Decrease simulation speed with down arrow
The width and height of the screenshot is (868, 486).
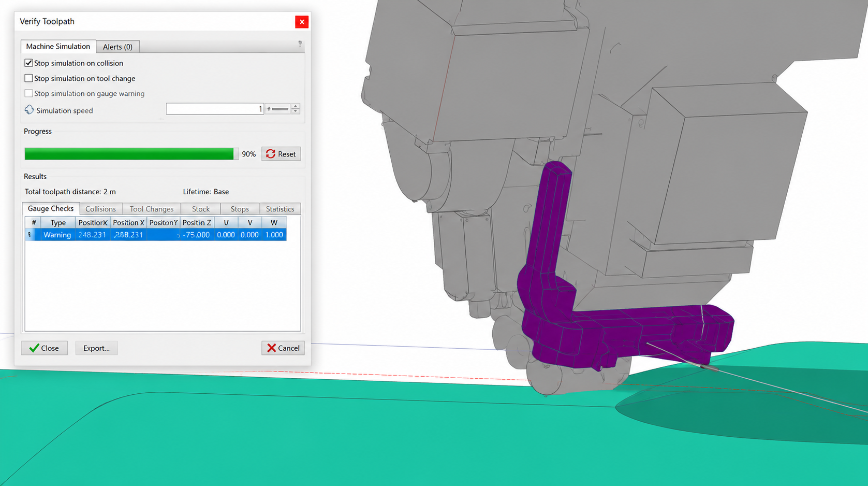pos(296,111)
